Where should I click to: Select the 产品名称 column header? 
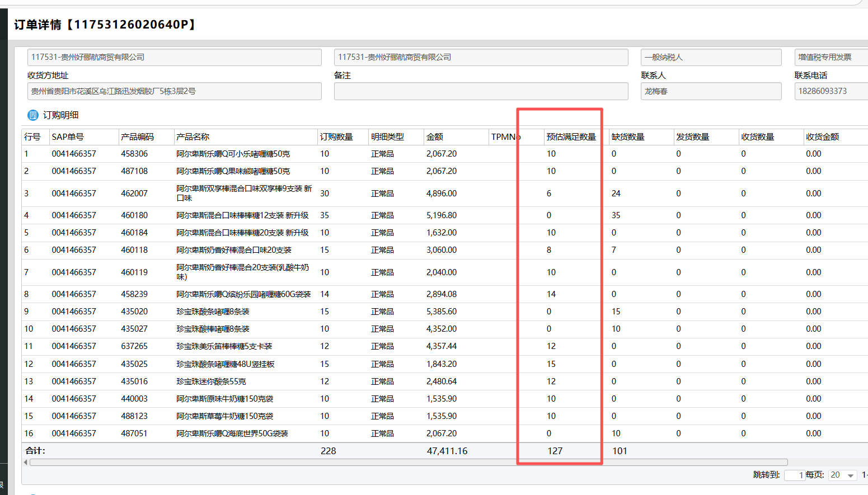pos(193,137)
